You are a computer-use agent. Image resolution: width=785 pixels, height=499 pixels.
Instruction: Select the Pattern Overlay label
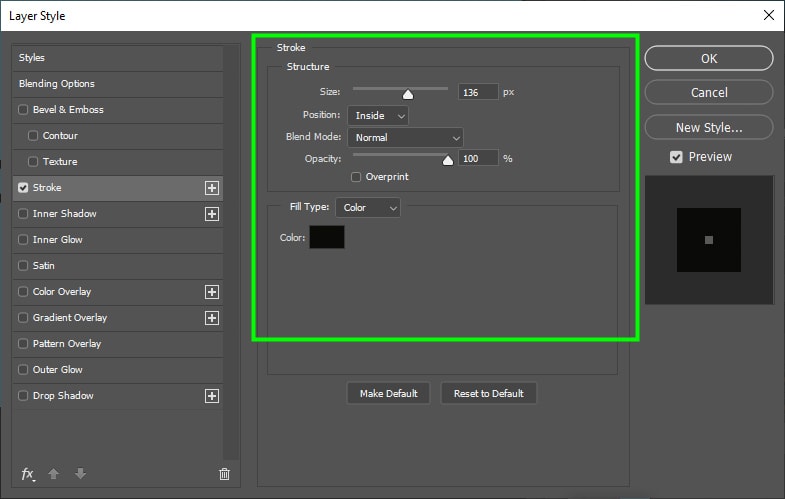[x=67, y=344]
